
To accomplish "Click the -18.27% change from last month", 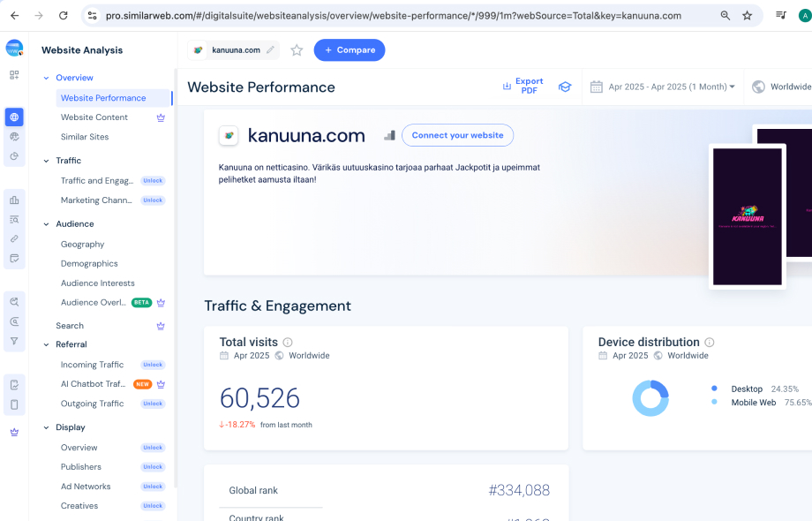I will (x=237, y=425).
